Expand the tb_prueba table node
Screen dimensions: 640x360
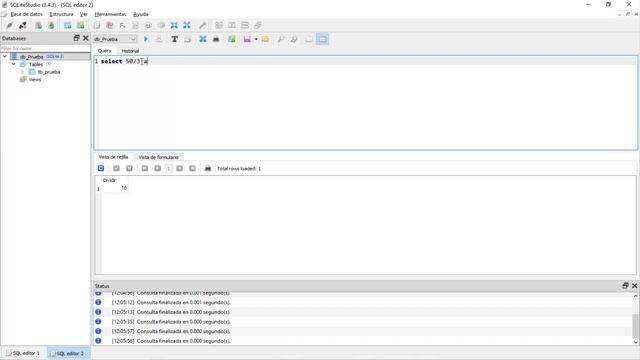point(22,72)
